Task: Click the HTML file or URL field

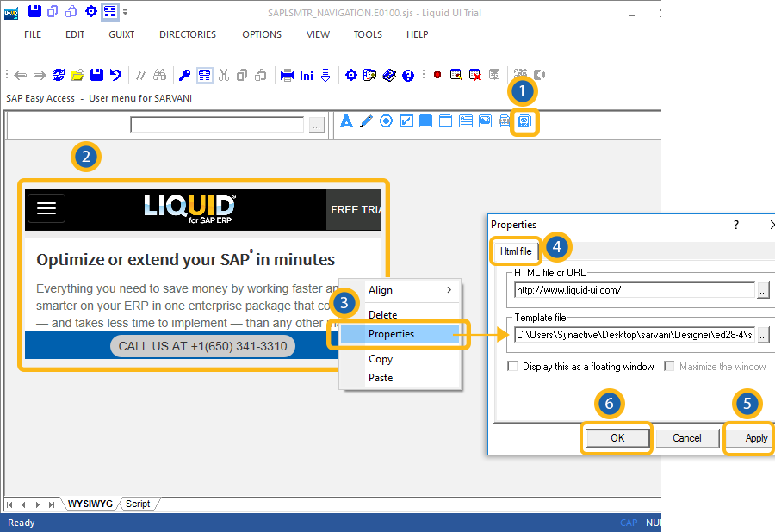Action: (x=633, y=290)
